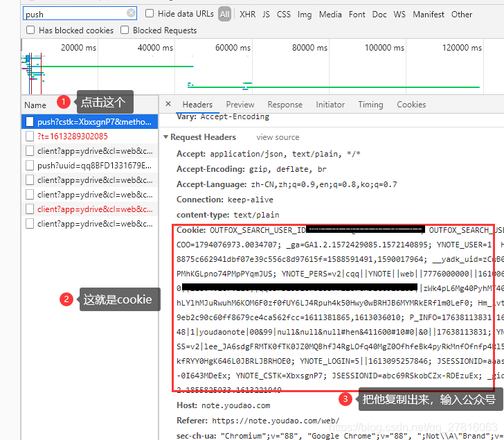Filter by Font requests
The height and width of the screenshot is (440, 504).
(357, 15)
